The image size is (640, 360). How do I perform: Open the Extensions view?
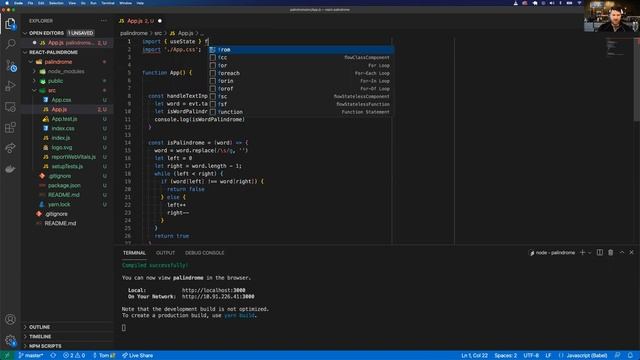[x=10, y=127]
